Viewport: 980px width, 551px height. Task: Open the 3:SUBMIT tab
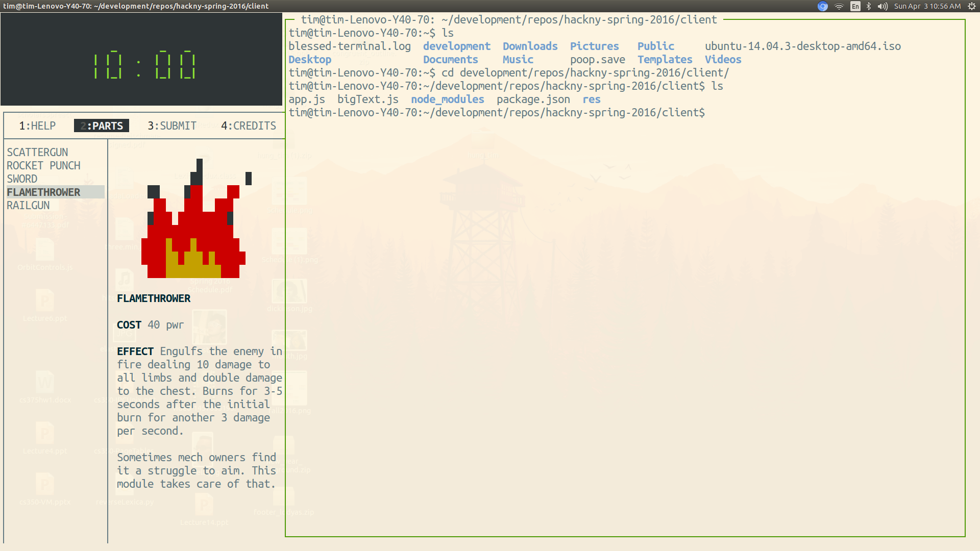click(x=172, y=126)
